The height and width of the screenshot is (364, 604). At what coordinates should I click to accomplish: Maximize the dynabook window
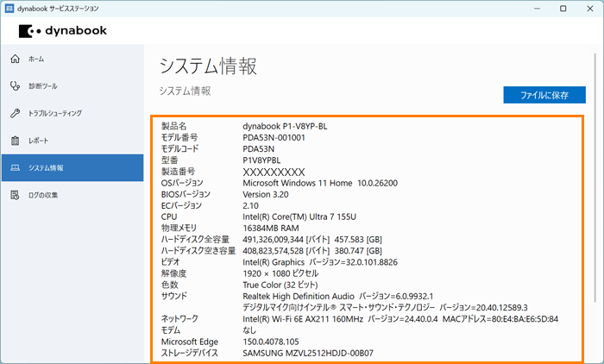pyautogui.click(x=563, y=9)
